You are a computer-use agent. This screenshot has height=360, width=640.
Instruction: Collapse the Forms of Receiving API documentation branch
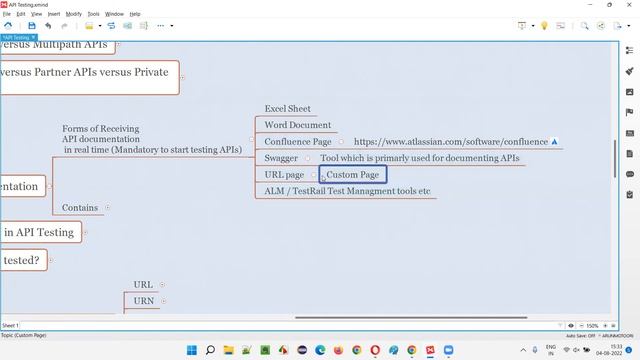[251, 139]
